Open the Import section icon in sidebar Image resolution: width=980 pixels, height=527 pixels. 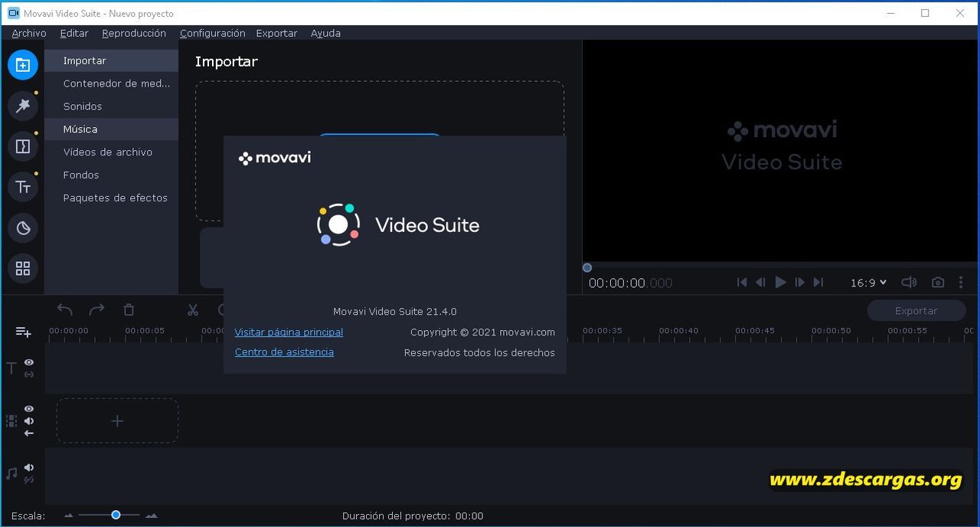tap(23, 65)
